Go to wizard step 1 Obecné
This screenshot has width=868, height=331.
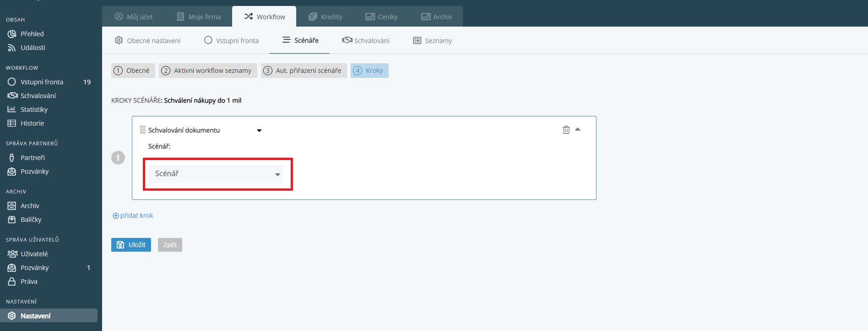133,71
